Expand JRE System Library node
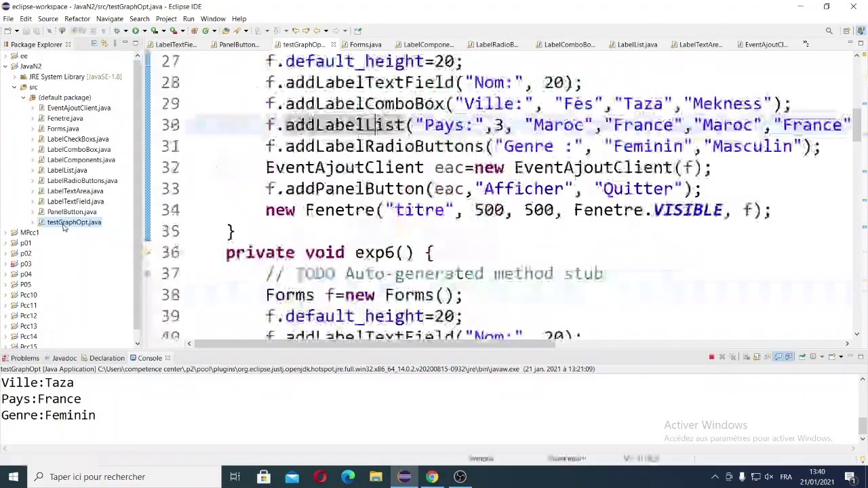Image resolution: width=868 pixels, height=488 pixels. coord(14,77)
